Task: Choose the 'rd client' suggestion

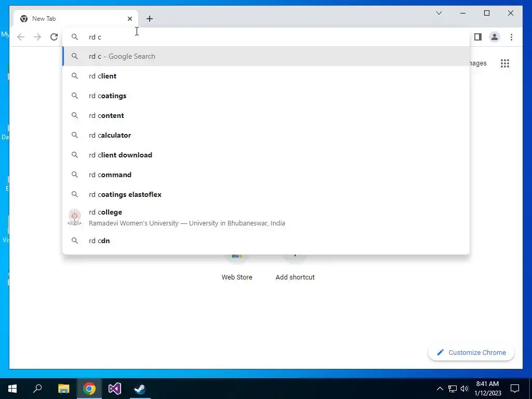Action: point(266,76)
